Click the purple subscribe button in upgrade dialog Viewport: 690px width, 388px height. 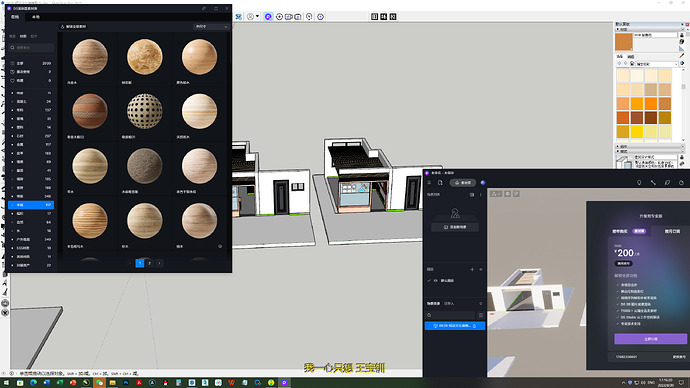(650, 339)
